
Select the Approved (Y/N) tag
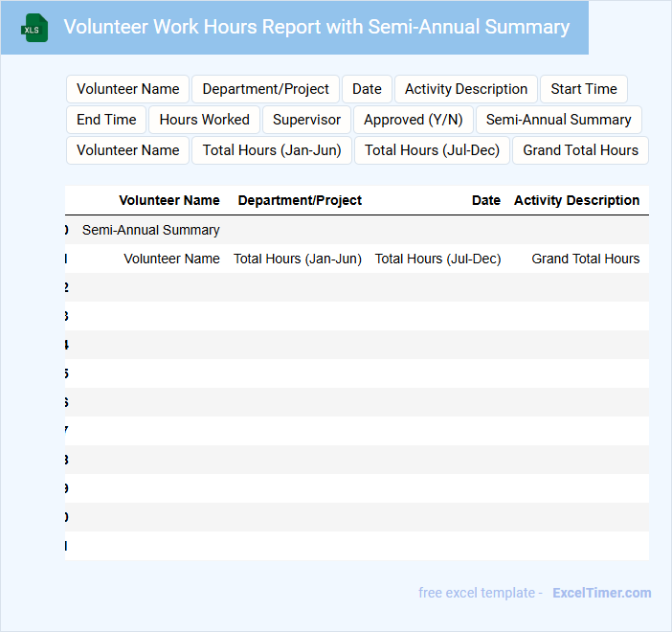[x=414, y=120]
